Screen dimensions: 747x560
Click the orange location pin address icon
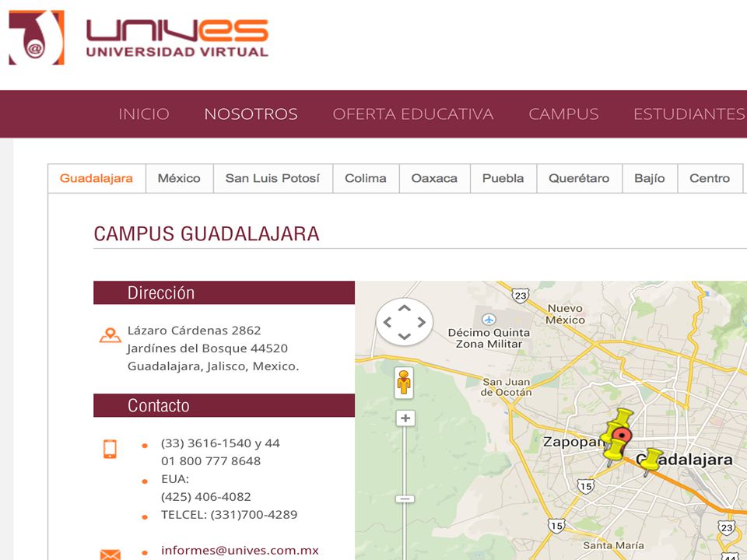point(110,335)
